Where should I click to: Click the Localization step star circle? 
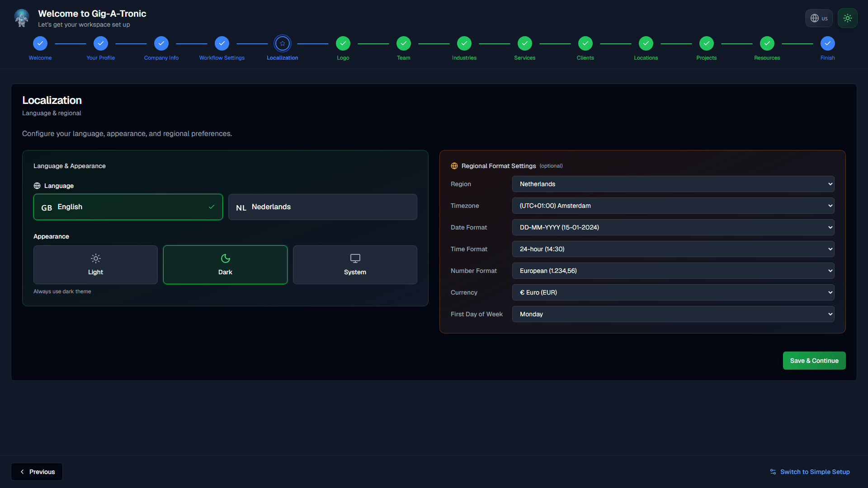(x=283, y=43)
